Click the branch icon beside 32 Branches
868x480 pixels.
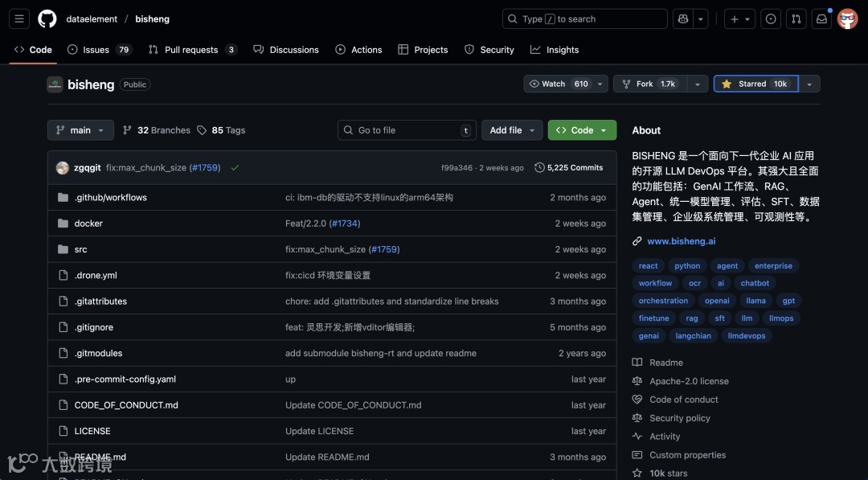(127, 130)
